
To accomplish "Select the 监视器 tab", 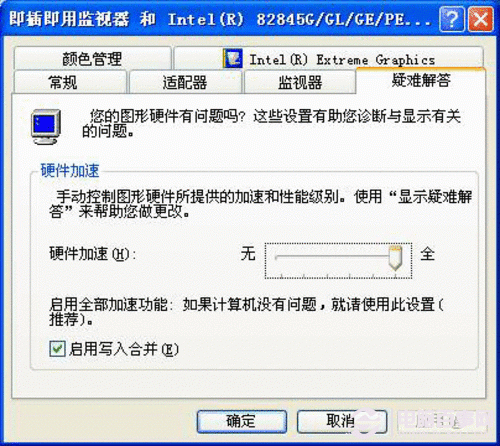I will 300,82.
